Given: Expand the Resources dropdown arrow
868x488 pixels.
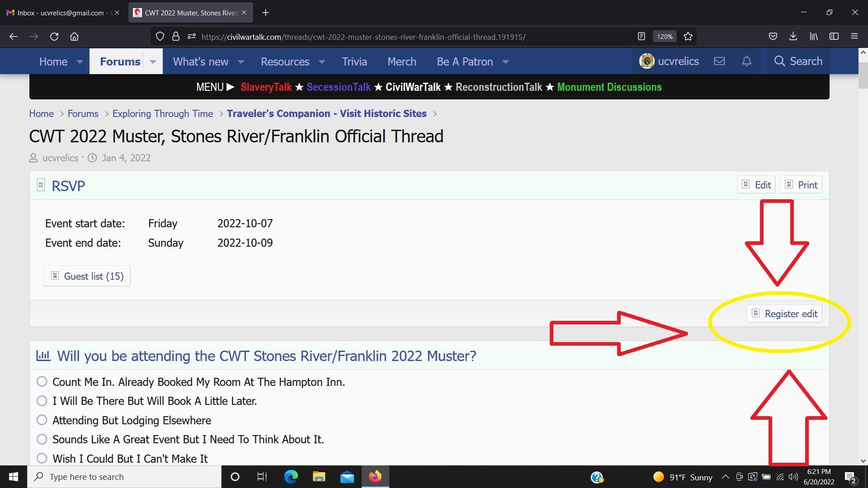Looking at the screenshot, I should pyautogui.click(x=322, y=61).
